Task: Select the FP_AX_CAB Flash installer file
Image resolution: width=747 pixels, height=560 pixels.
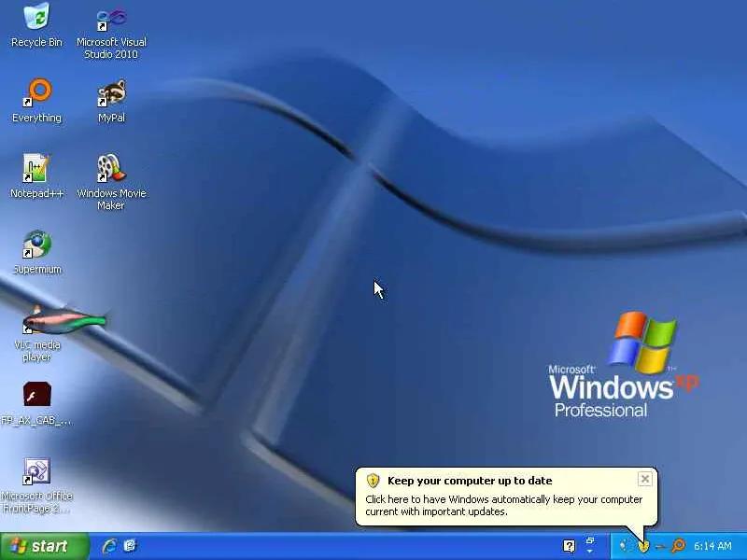Action: tap(36, 404)
